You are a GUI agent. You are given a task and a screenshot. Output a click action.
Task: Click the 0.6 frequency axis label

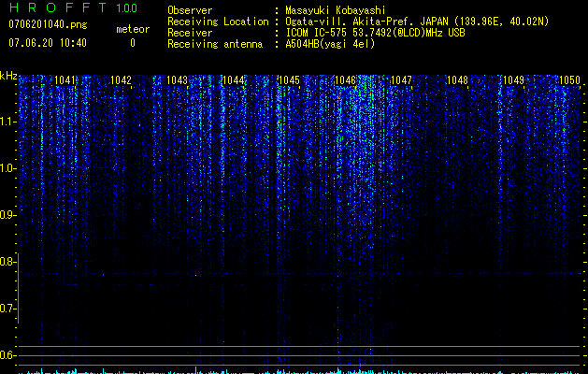[x=7, y=355]
